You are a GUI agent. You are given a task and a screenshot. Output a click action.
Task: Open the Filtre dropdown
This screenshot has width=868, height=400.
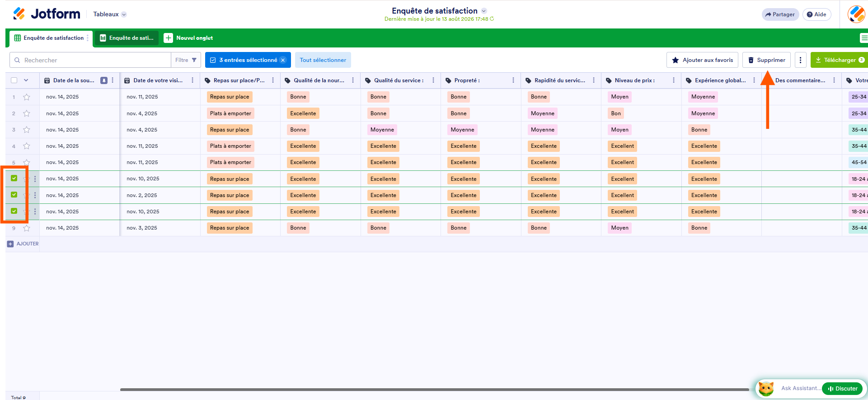[x=186, y=60]
